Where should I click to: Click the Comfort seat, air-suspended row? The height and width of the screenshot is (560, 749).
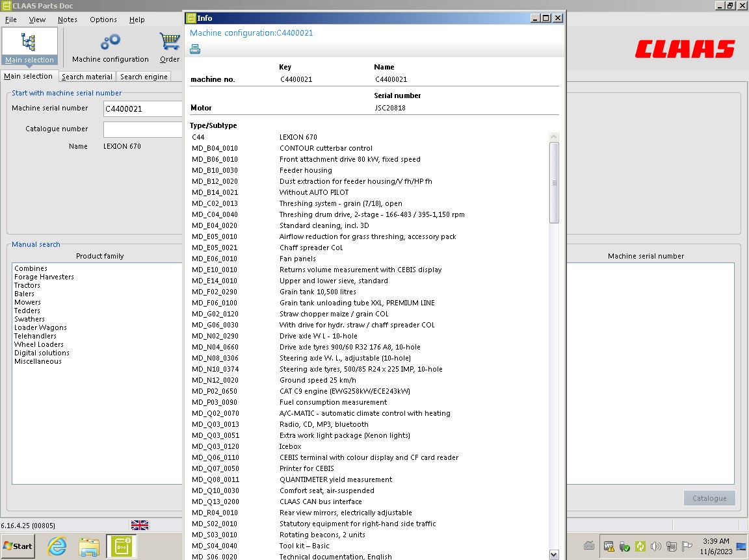(x=369, y=490)
